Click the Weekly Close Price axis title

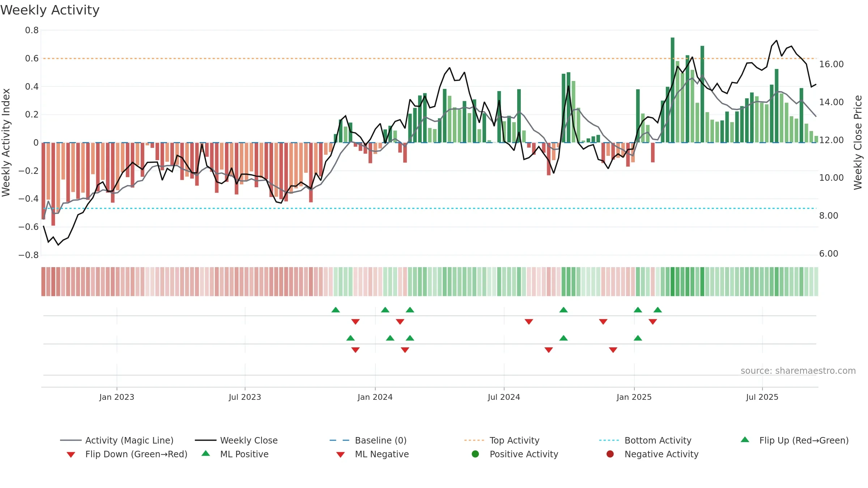point(858,142)
